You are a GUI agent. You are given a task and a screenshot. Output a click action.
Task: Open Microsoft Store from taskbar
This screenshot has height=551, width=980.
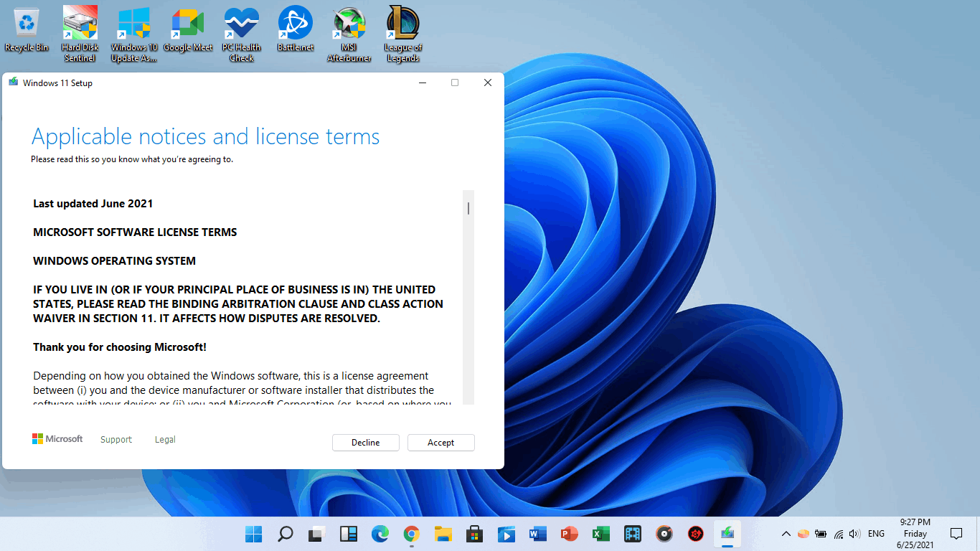474,534
